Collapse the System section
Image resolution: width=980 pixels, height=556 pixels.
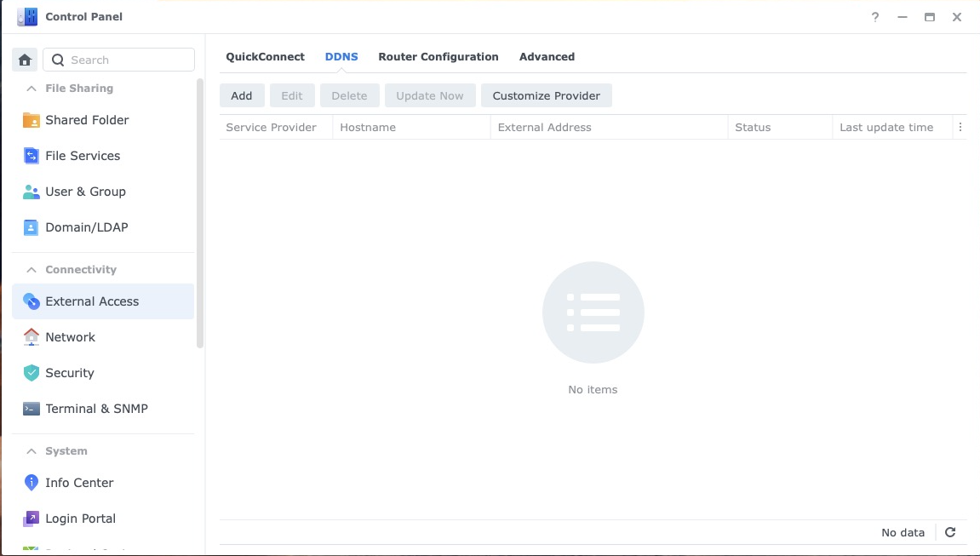click(32, 451)
